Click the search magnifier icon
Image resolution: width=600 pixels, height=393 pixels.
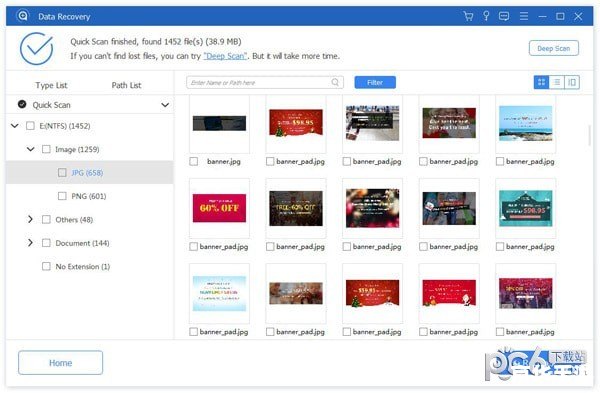[335, 82]
